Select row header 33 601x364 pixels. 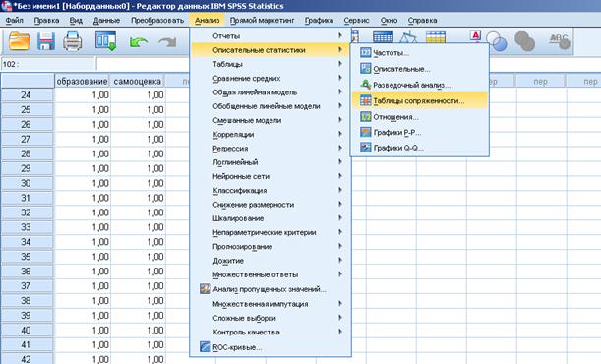click(x=26, y=227)
